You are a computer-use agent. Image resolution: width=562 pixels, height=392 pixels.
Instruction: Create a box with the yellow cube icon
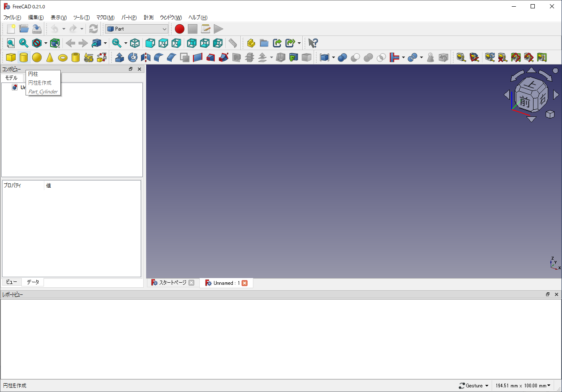pyautogui.click(x=11, y=57)
